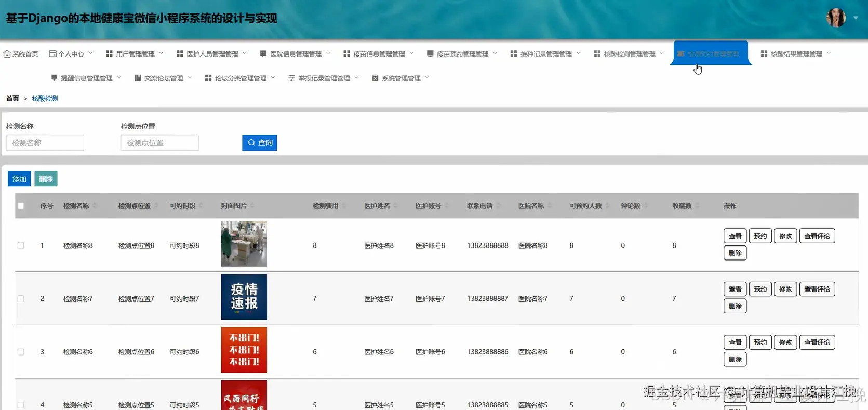This screenshot has height=410, width=868.
Task: Click the 举报记录管理管理 sliders icon
Action: 292,78
